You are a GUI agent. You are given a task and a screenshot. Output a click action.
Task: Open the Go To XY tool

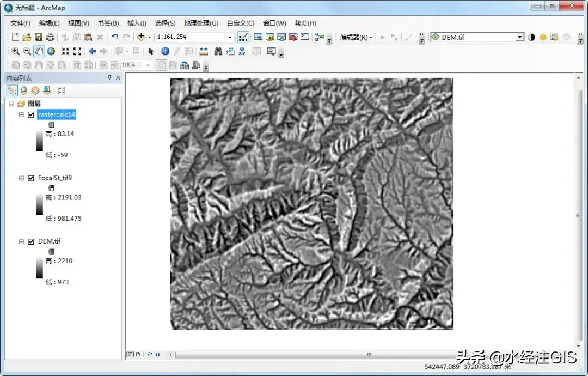click(242, 51)
